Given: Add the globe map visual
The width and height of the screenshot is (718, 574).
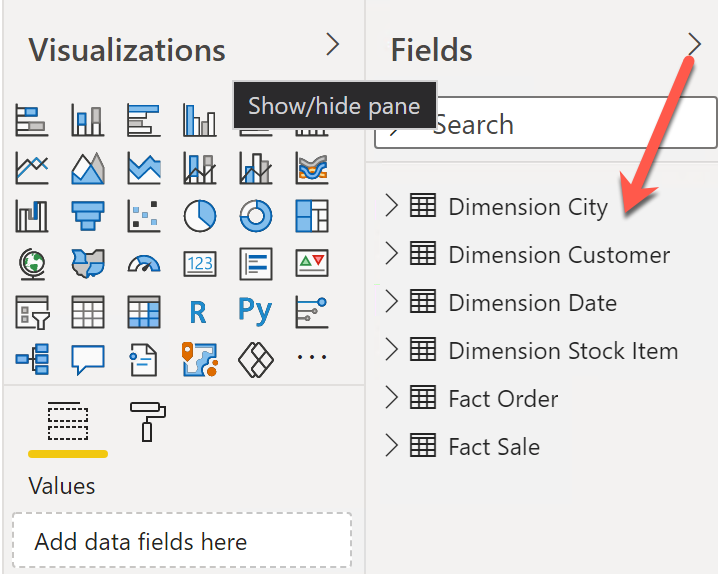Looking at the screenshot, I should pos(32,263).
